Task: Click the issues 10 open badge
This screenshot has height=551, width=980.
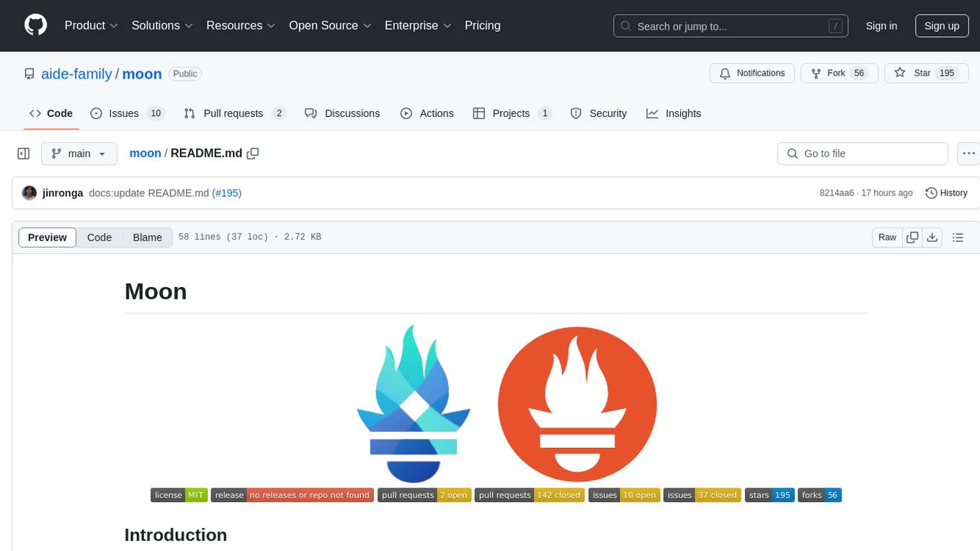Action: (x=624, y=495)
